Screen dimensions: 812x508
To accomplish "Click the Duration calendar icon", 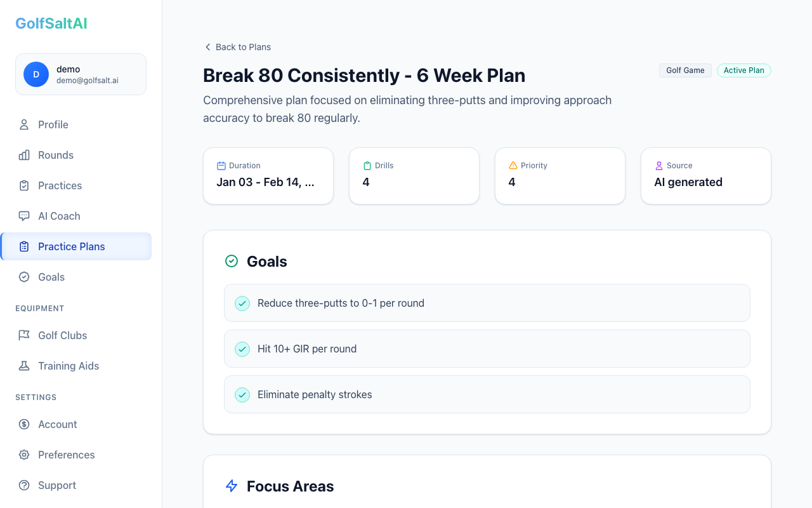I will 221,165.
